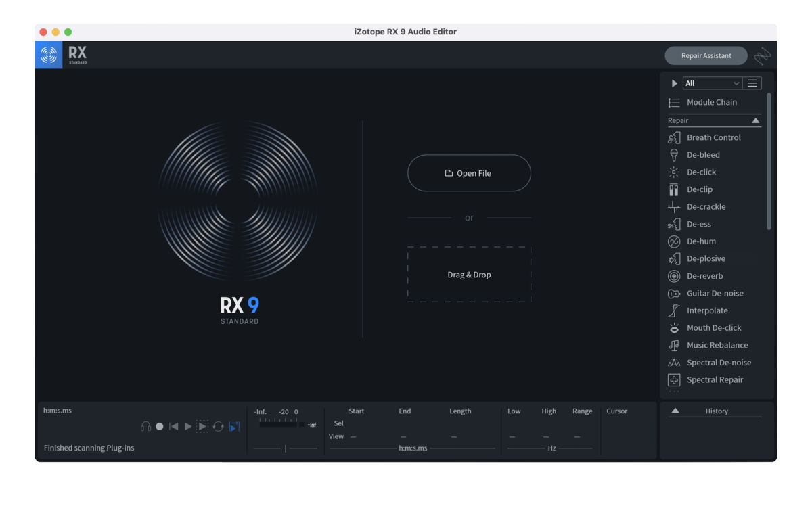Click the Hz frequency units label
Screen dimensions: 812x508
tap(551, 448)
